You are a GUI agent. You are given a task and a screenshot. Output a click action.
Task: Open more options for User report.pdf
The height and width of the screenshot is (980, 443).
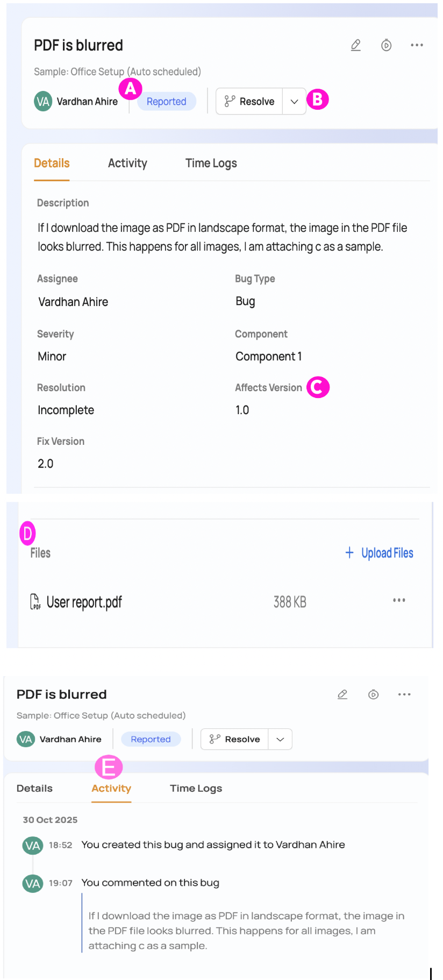(x=399, y=600)
